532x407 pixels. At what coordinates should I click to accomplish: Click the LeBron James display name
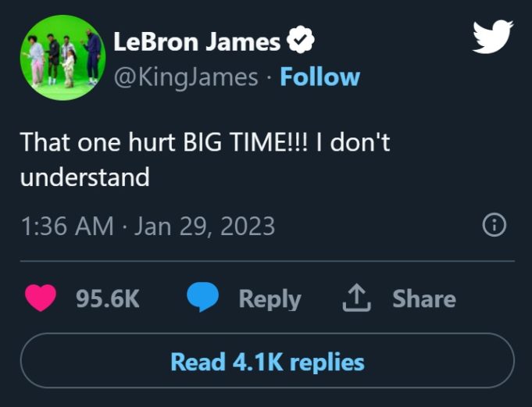[197, 41]
